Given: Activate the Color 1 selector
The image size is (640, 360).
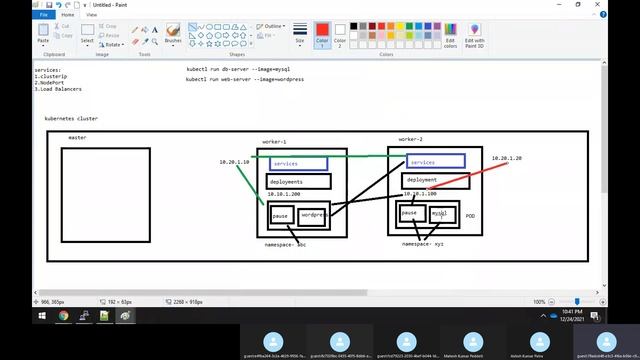Looking at the screenshot, I should 322,36.
